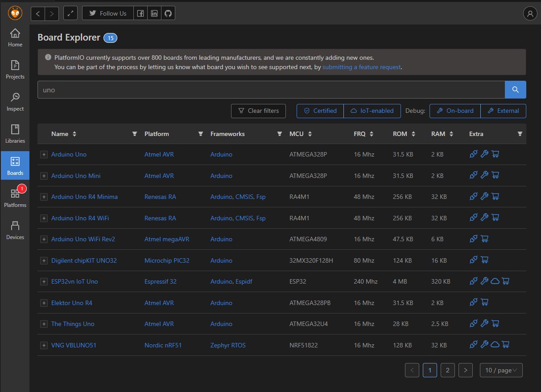Open the Zephyr RTOS framework link
Viewport: 541px width, 392px height.
point(228,345)
